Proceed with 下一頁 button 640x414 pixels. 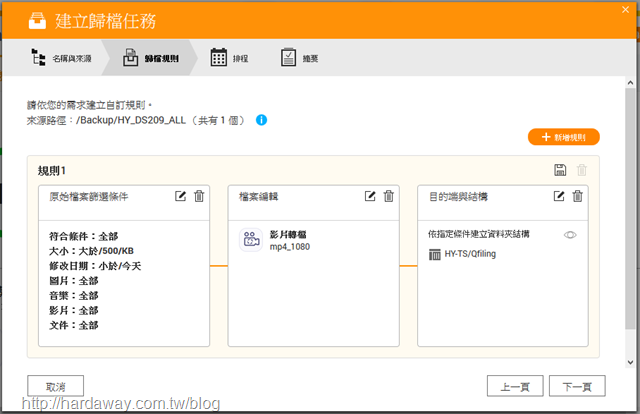point(577,386)
